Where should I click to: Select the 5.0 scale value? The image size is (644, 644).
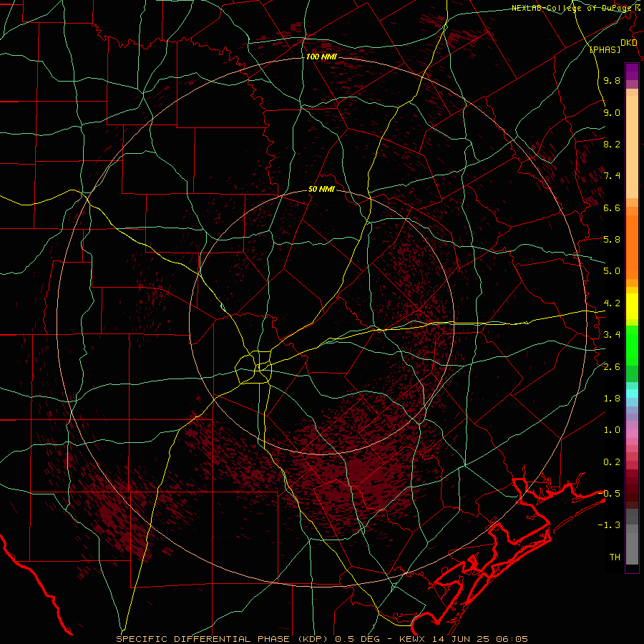612,271
